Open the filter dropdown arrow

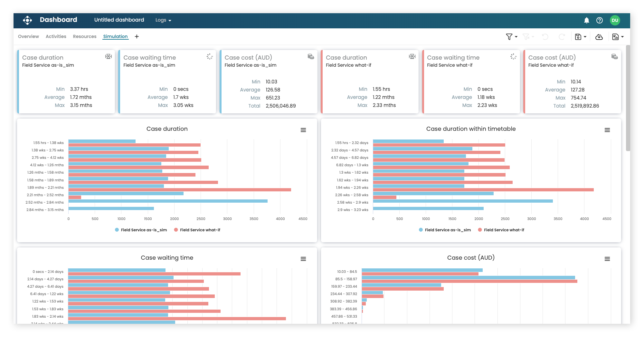point(516,37)
